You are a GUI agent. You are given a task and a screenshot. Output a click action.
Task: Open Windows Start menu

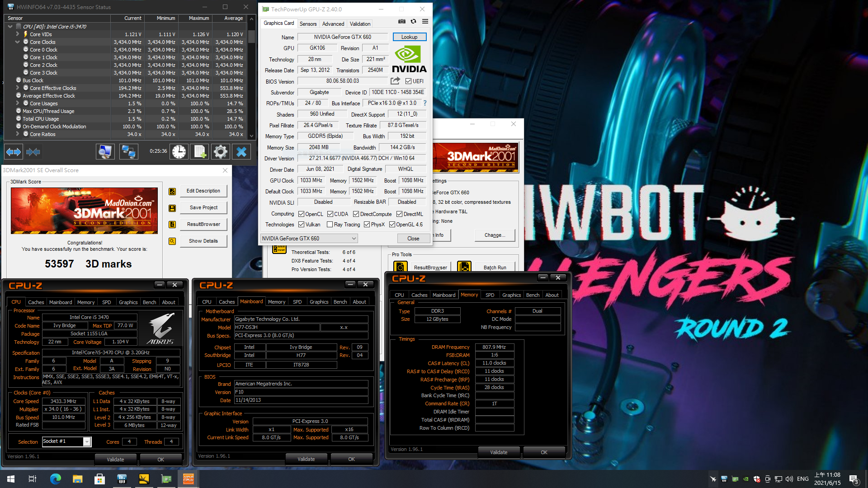[11, 479]
